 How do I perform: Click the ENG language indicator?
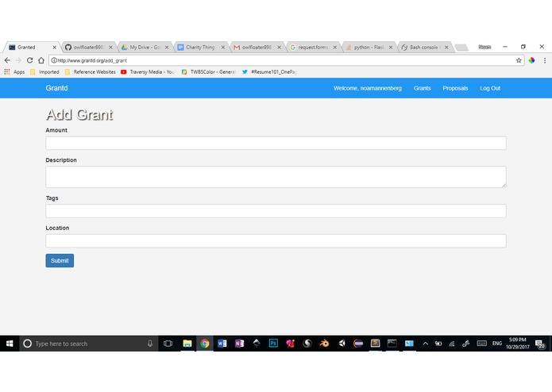point(497,344)
